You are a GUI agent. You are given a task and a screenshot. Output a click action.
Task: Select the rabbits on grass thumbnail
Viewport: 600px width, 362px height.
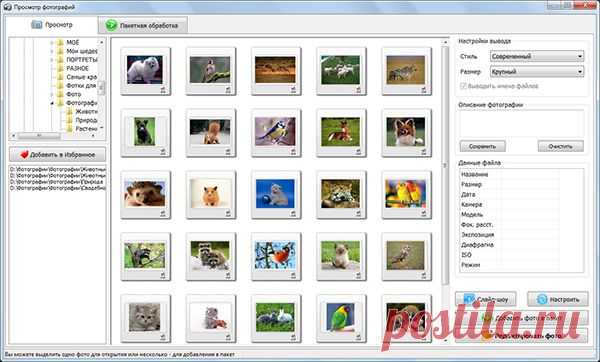[275, 317]
